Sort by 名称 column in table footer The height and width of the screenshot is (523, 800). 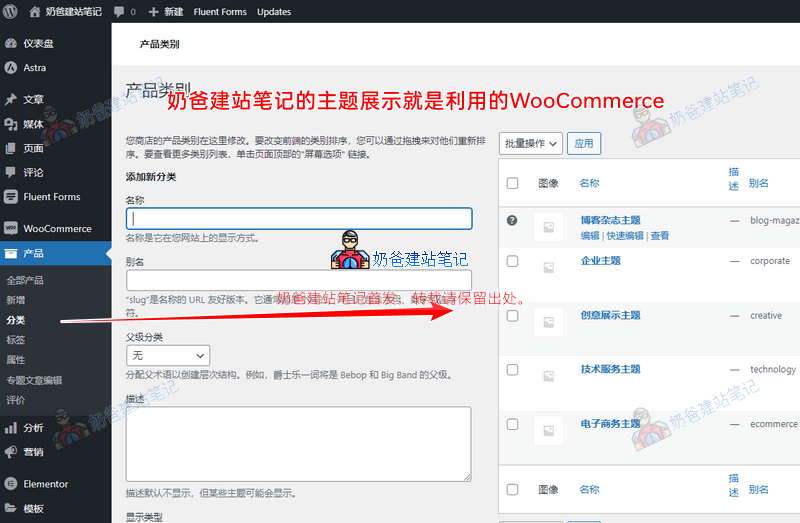pos(589,490)
